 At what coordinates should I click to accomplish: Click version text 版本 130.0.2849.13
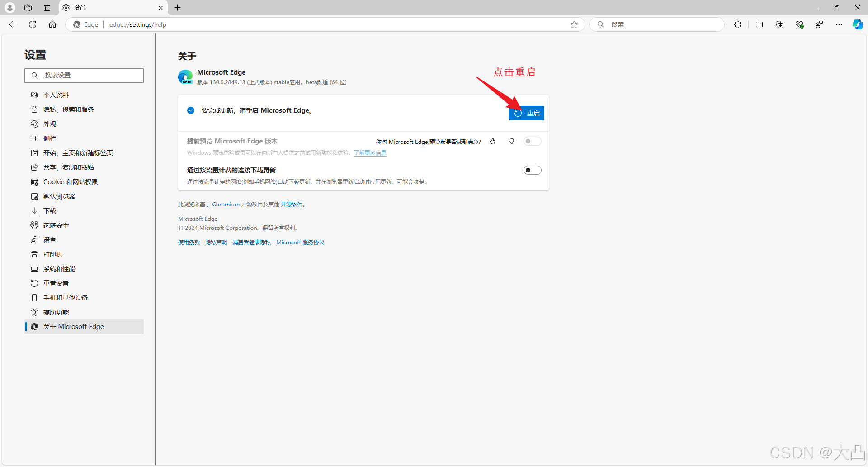221,82
